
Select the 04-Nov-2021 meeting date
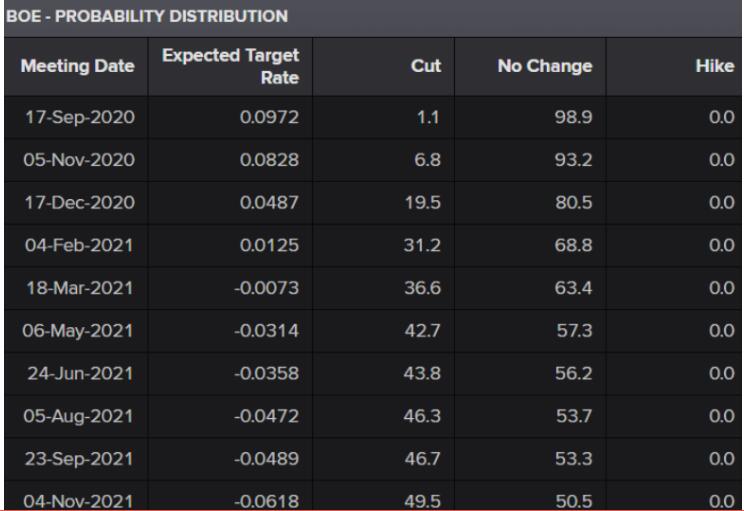pos(78,501)
